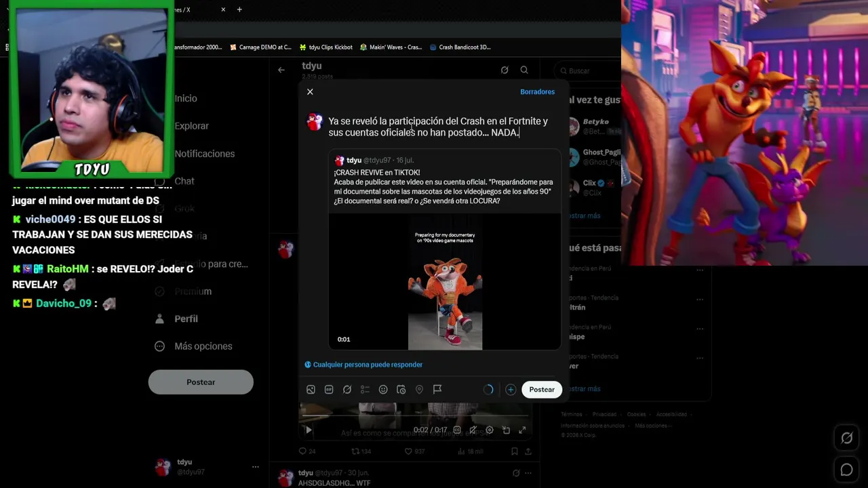Open Borradores drafts link
The width and height of the screenshot is (868, 488).
537,92
